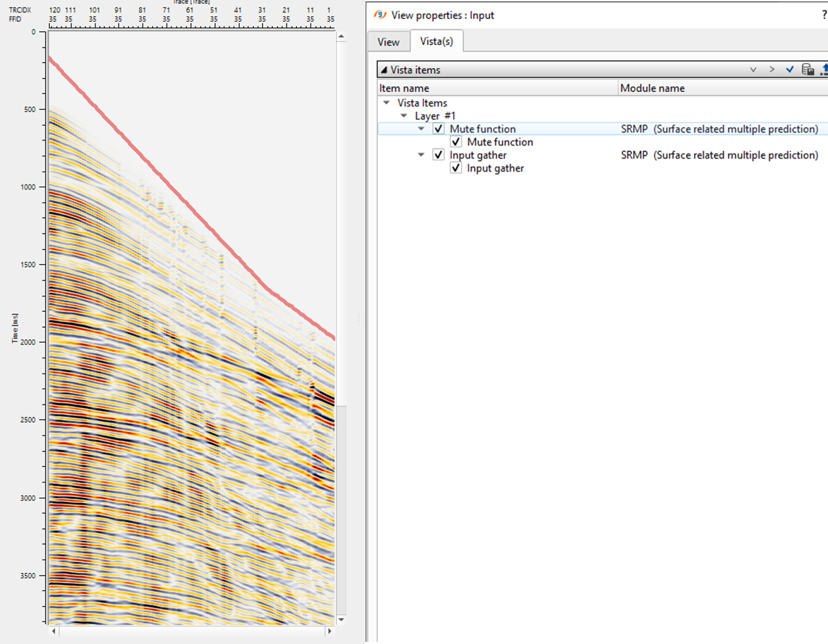Viewport: 828px width, 644px height.
Task: Click the seismic view scroll down arrow
Action: (342, 620)
